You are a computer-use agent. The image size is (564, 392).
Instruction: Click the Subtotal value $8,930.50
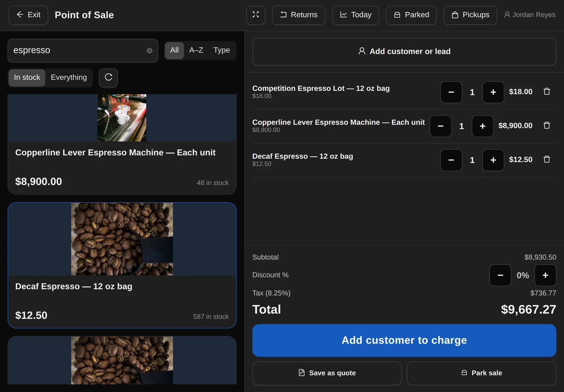point(540,257)
